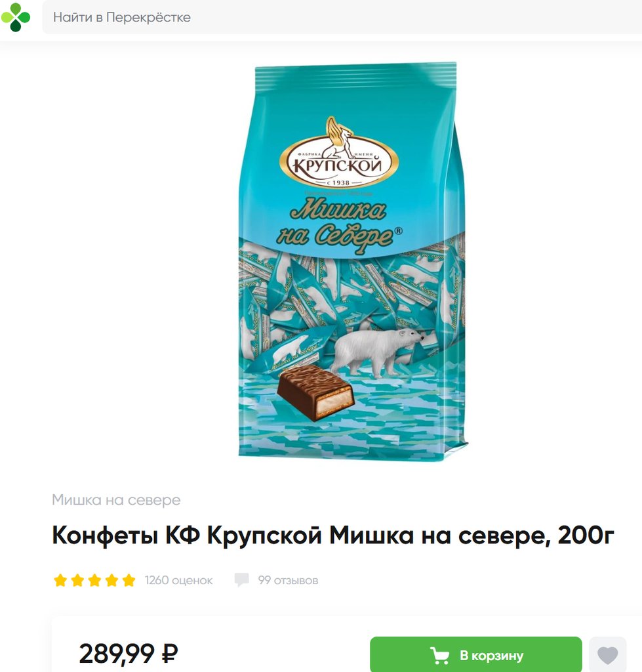Click the fifth rating star

tap(129, 580)
